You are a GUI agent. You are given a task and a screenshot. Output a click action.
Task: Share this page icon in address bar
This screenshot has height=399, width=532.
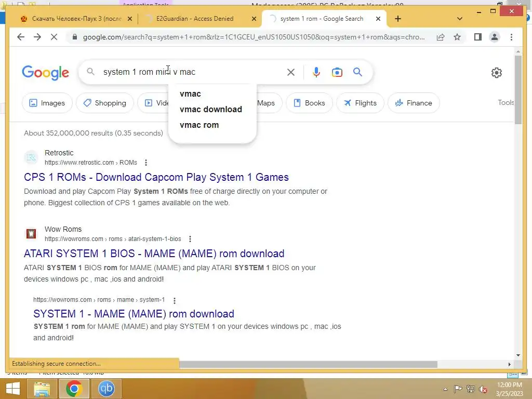(441, 37)
